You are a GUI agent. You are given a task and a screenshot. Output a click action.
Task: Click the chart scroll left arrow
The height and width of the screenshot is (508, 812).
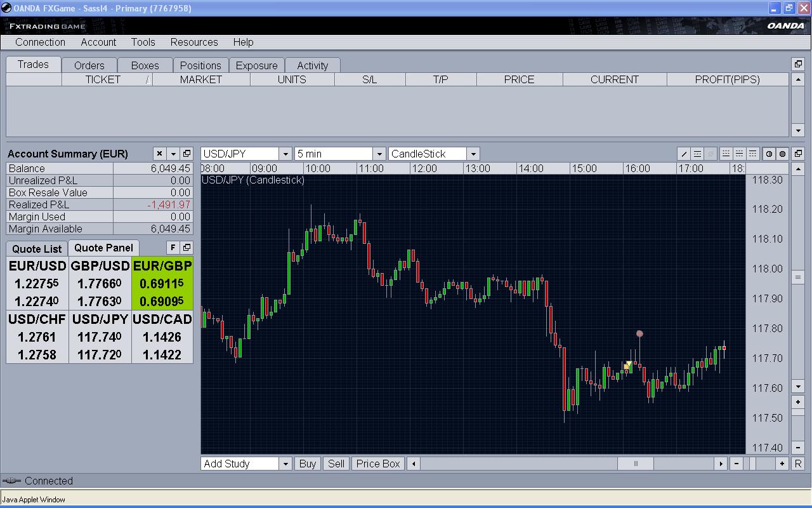point(414,464)
